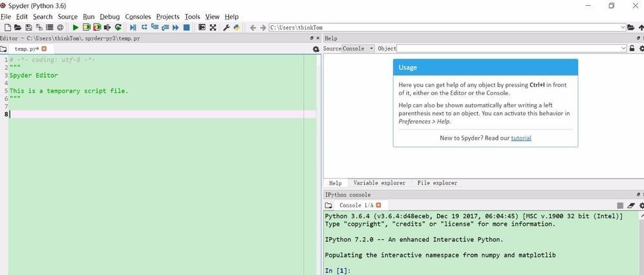The image size is (644, 275).
Task: Open the View menu
Action: 212,17
